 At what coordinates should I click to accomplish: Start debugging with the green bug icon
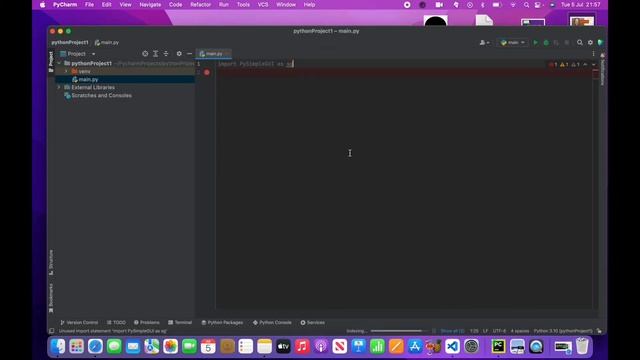546,42
